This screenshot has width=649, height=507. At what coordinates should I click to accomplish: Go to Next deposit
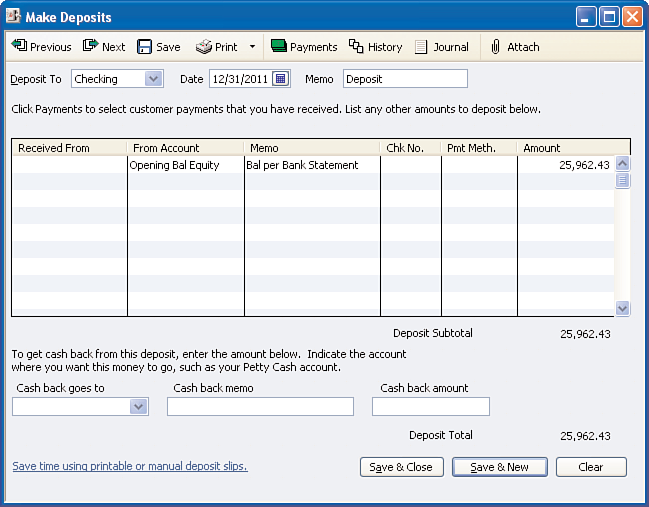click(104, 47)
